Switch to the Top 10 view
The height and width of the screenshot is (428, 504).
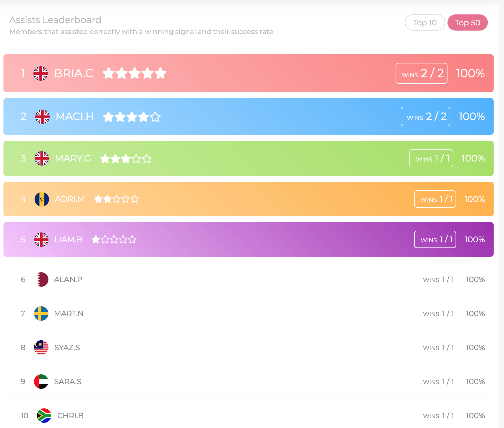pyautogui.click(x=425, y=22)
